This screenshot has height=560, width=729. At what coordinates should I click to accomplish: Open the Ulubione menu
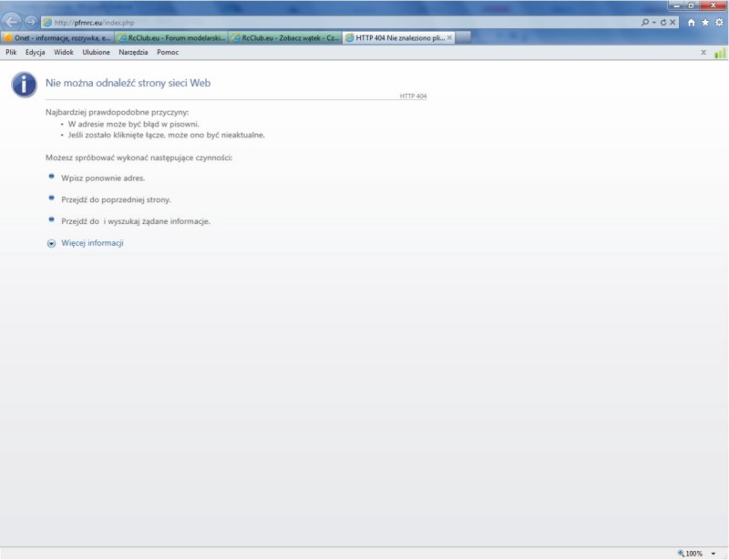click(x=97, y=52)
